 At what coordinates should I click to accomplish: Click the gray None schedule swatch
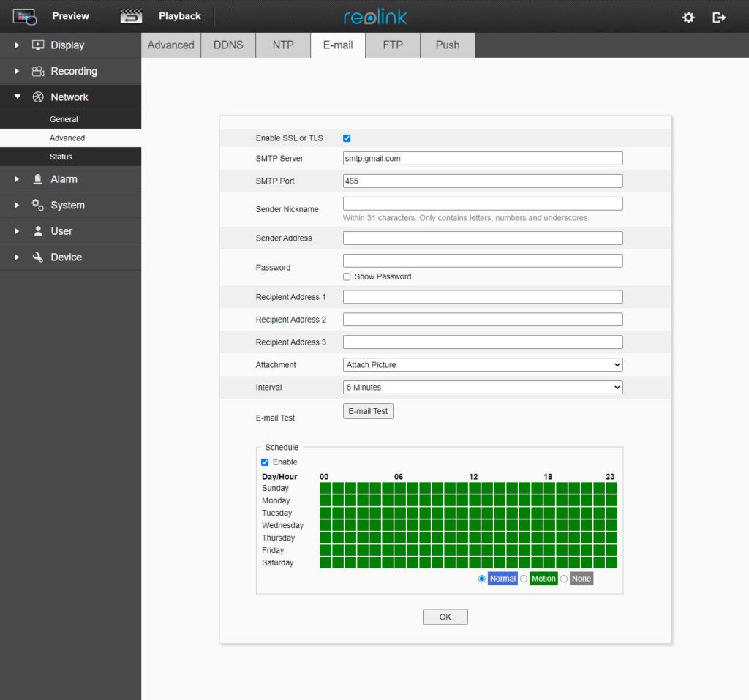click(581, 579)
